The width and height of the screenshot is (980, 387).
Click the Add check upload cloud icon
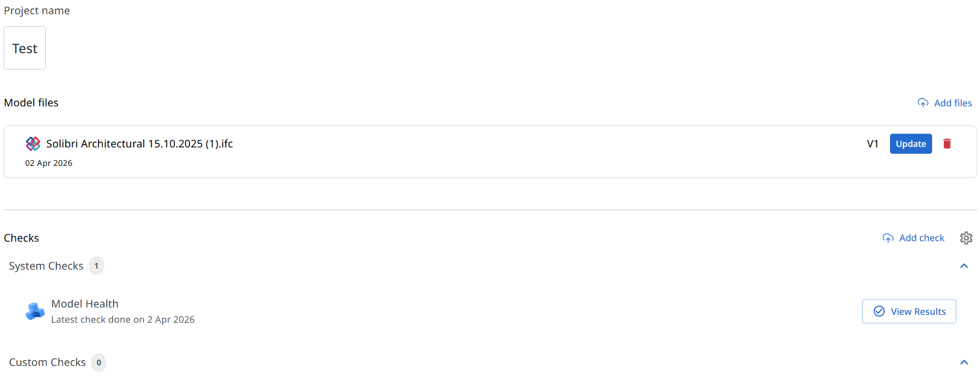888,238
